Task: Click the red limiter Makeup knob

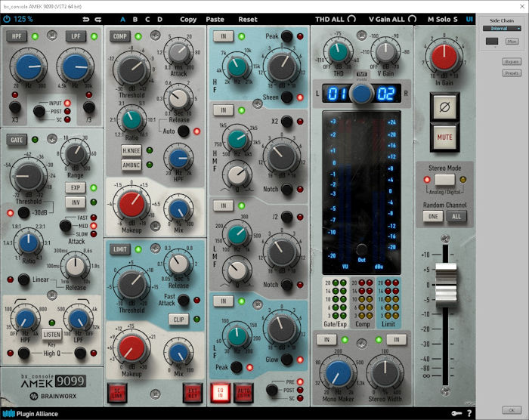Action: [132, 348]
